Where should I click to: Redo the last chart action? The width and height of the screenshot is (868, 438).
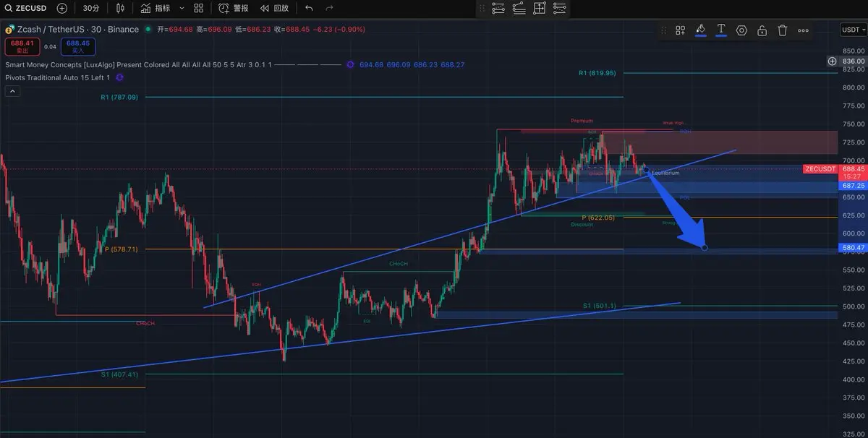[x=330, y=8]
